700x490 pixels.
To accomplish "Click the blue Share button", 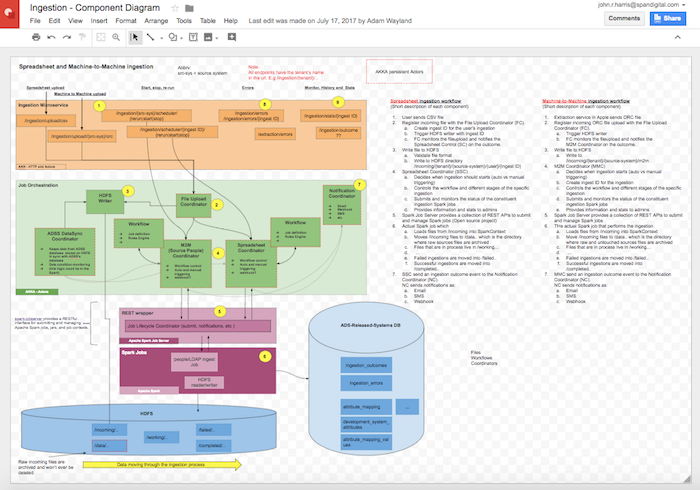I will [667, 18].
